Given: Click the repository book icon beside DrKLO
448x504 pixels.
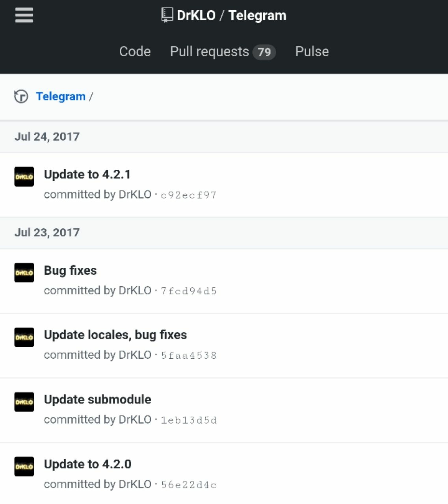Looking at the screenshot, I should pos(167,15).
